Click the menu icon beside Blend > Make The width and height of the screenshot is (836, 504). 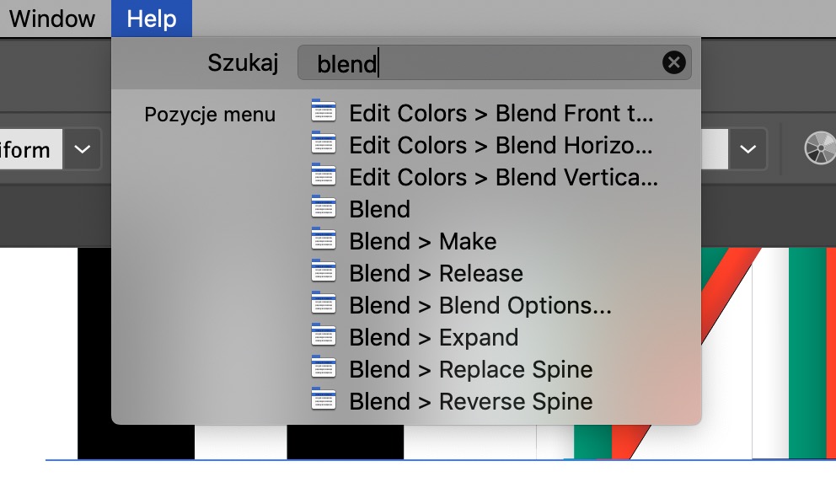(324, 239)
